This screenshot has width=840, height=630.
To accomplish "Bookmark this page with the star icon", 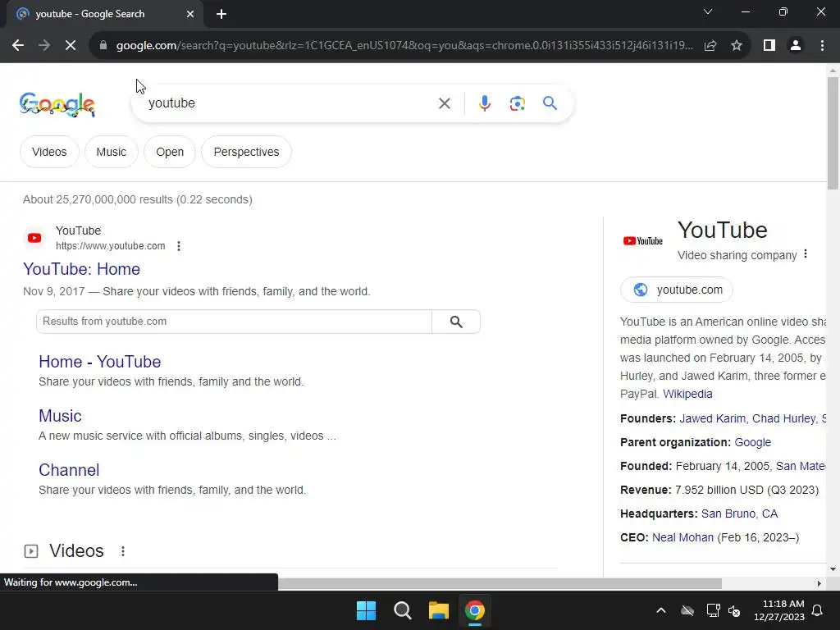I will point(737,46).
